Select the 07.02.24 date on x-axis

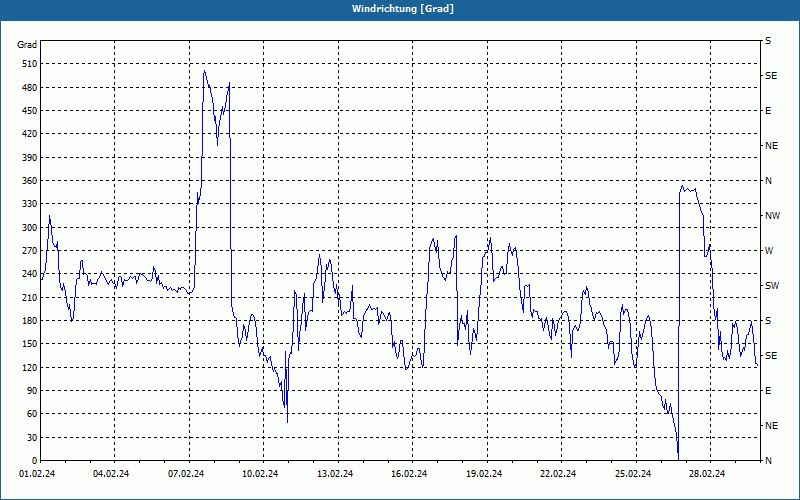186,474
